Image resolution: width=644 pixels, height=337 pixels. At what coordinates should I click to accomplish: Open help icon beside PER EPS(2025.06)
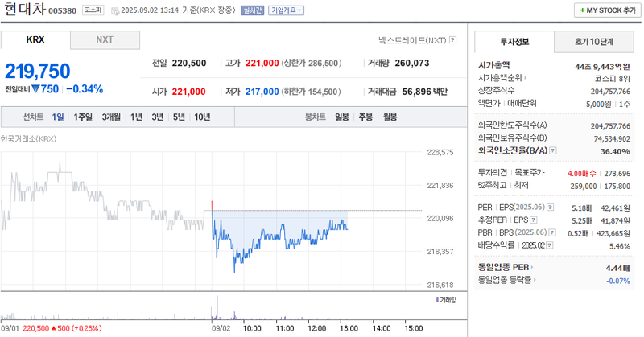coord(550,208)
